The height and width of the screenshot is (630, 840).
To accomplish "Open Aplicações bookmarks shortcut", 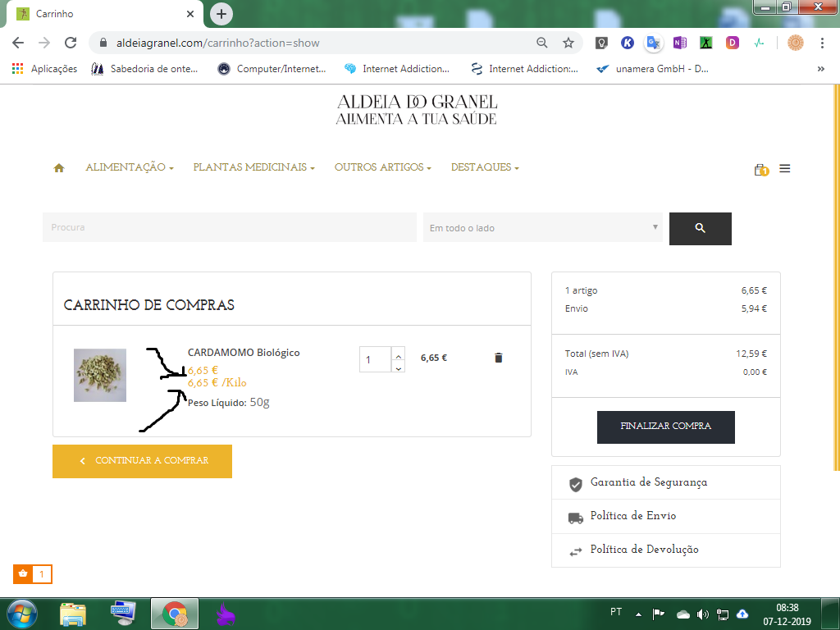I will [x=44, y=69].
